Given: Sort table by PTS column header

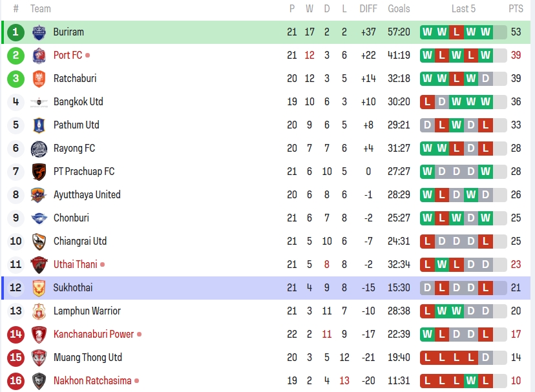Looking at the screenshot, I should (516, 9).
